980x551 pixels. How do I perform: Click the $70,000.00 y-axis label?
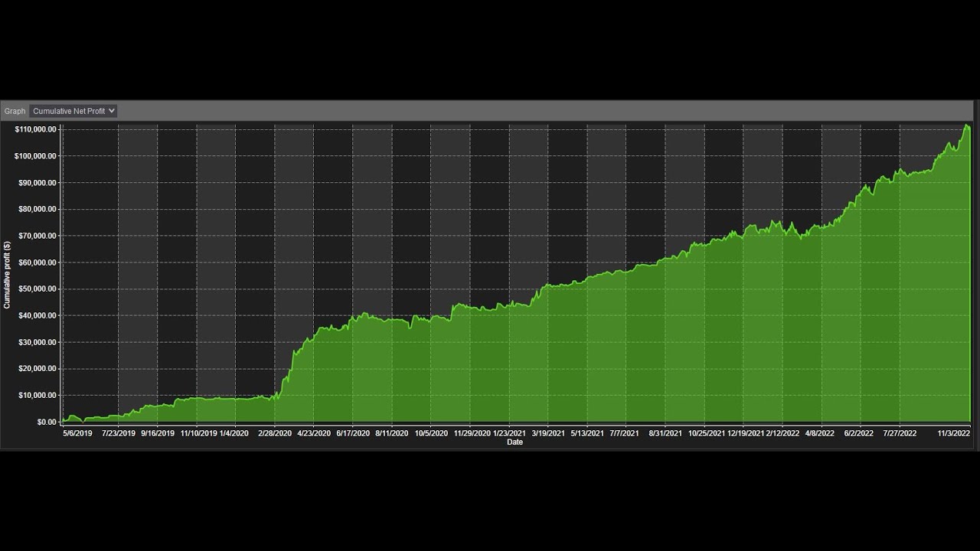(38, 236)
